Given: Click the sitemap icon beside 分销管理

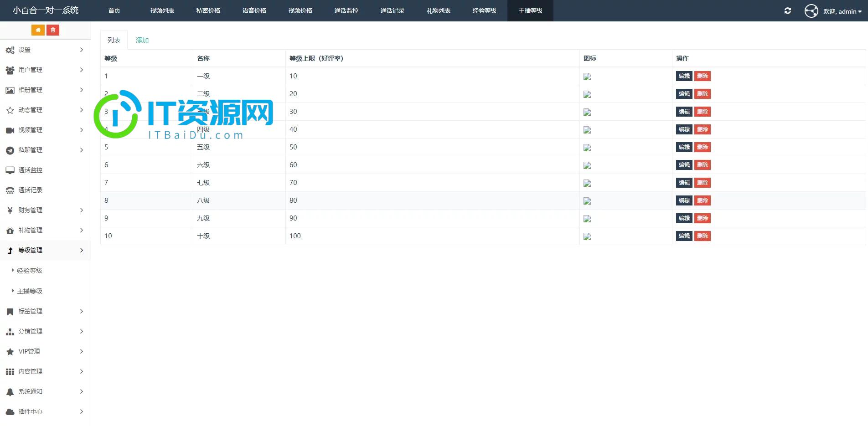Looking at the screenshot, I should [x=10, y=332].
